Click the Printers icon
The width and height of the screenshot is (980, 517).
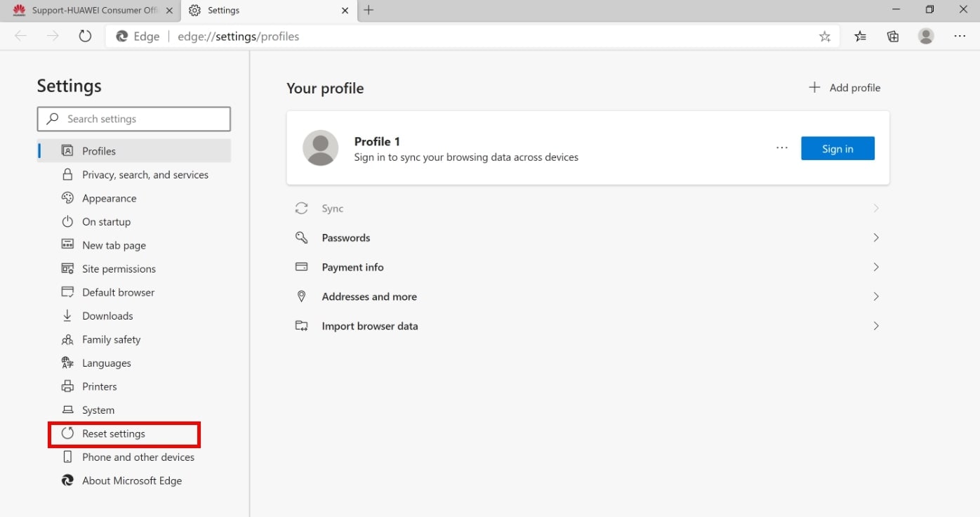[67, 386]
